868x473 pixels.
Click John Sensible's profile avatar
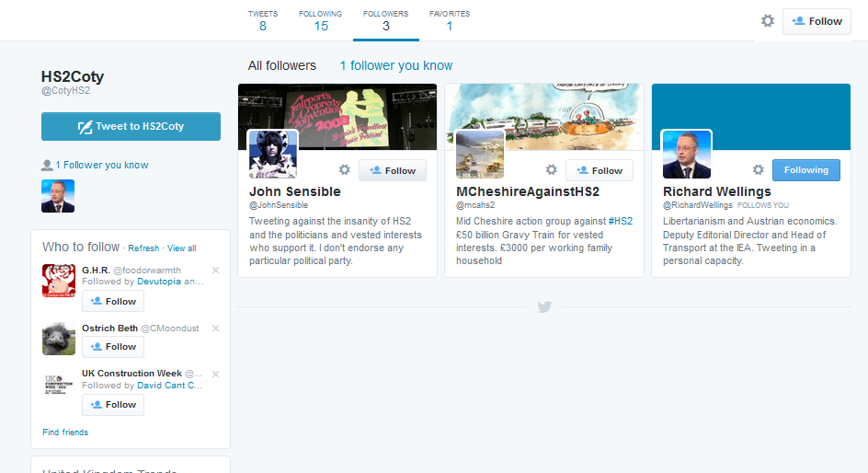[273, 154]
